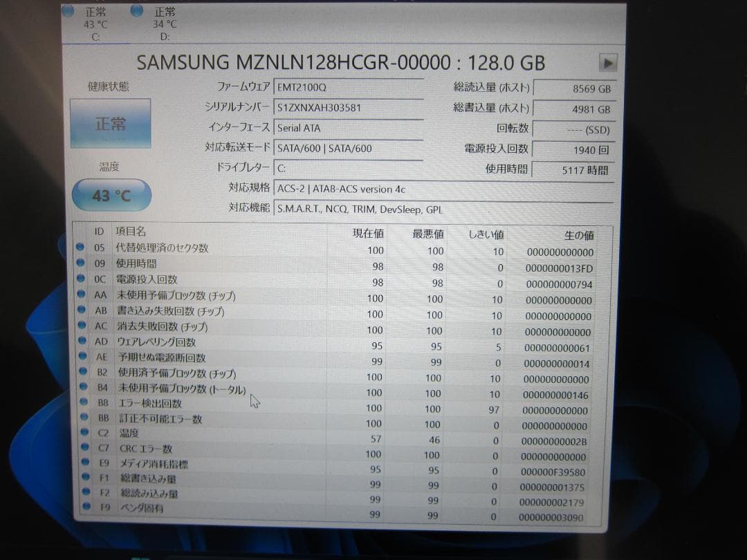Click rotation rate value ---- (SSD)
Screen dimensions: 747x560
pos(574,129)
